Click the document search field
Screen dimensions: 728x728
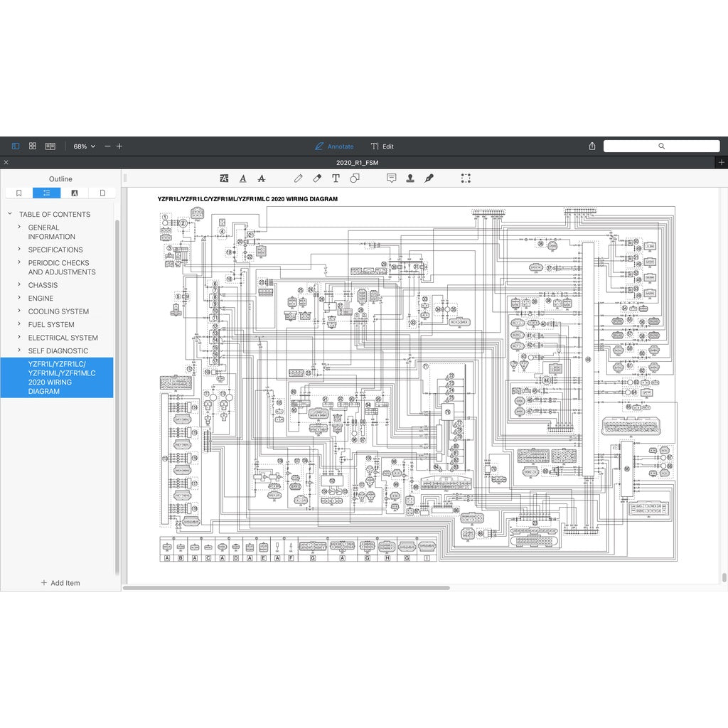tap(661, 146)
